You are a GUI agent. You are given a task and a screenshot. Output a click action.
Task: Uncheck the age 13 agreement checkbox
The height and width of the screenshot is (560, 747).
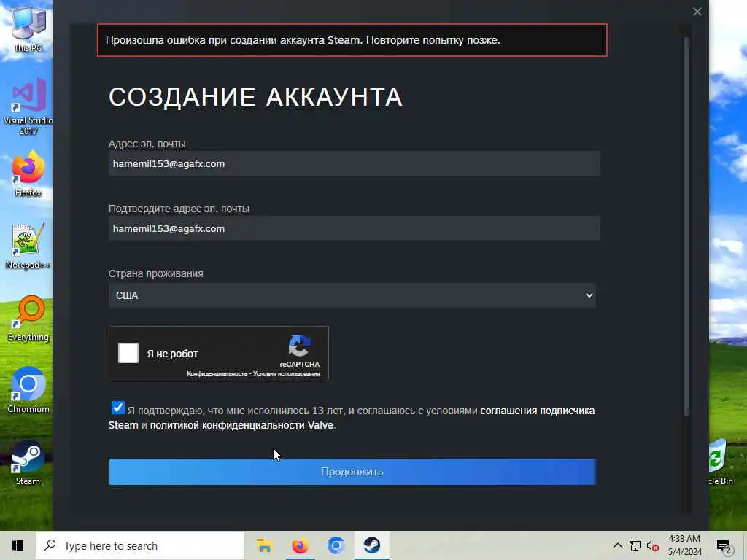pyautogui.click(x=117, y=408)
